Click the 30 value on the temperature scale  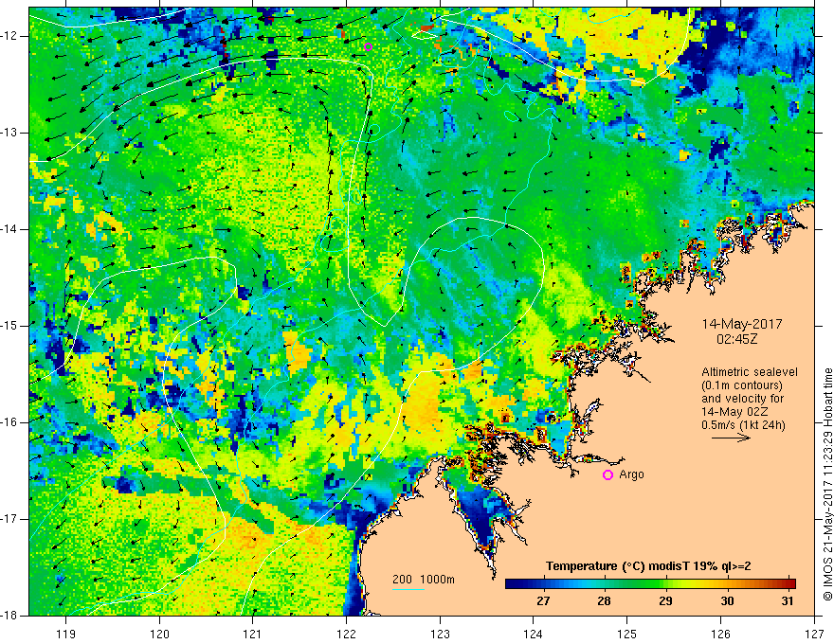tap(727, 601)
